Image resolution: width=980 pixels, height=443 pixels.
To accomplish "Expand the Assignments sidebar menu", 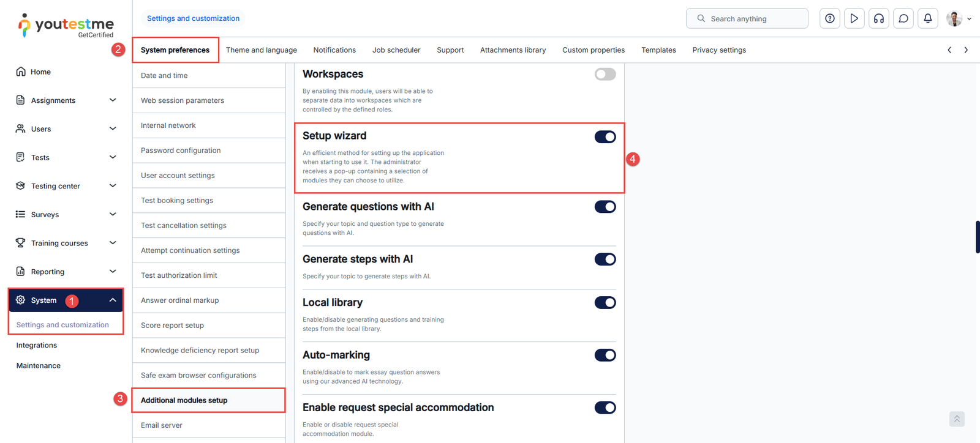I will (x=113, y=100).
